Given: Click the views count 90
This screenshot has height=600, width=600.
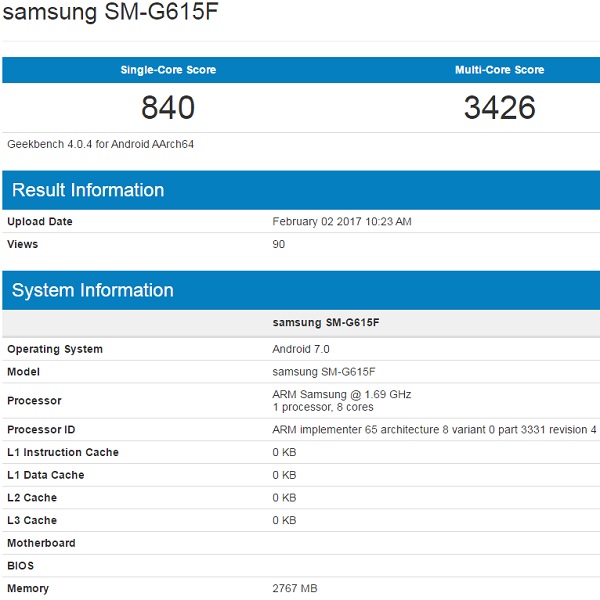Looking at the screenshot, I should tap(279, 244).
